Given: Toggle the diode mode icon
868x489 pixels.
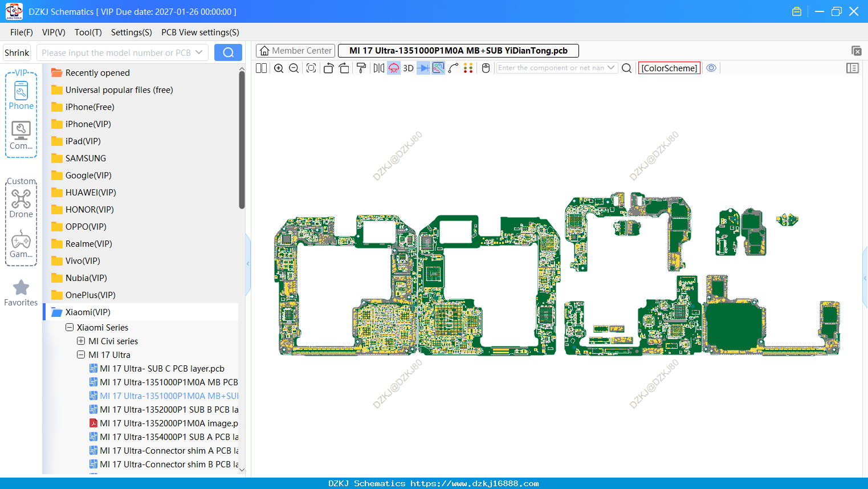Looking at the screenshot, I should point(423,68).
